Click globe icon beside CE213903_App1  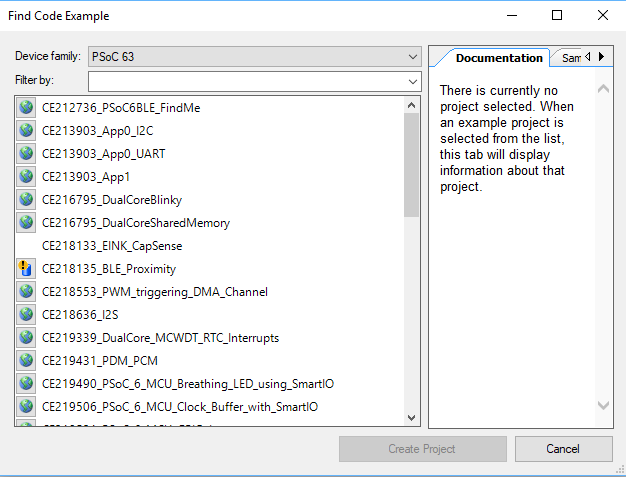26,176
